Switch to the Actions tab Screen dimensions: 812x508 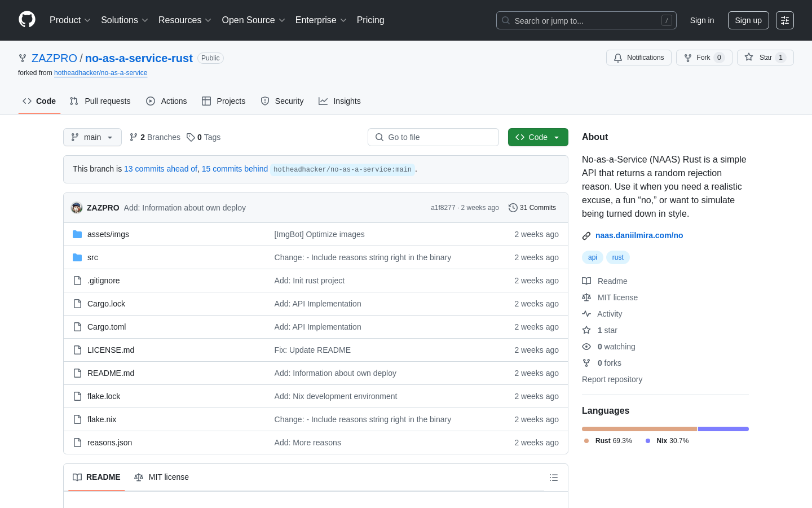(x=166, y=101)
